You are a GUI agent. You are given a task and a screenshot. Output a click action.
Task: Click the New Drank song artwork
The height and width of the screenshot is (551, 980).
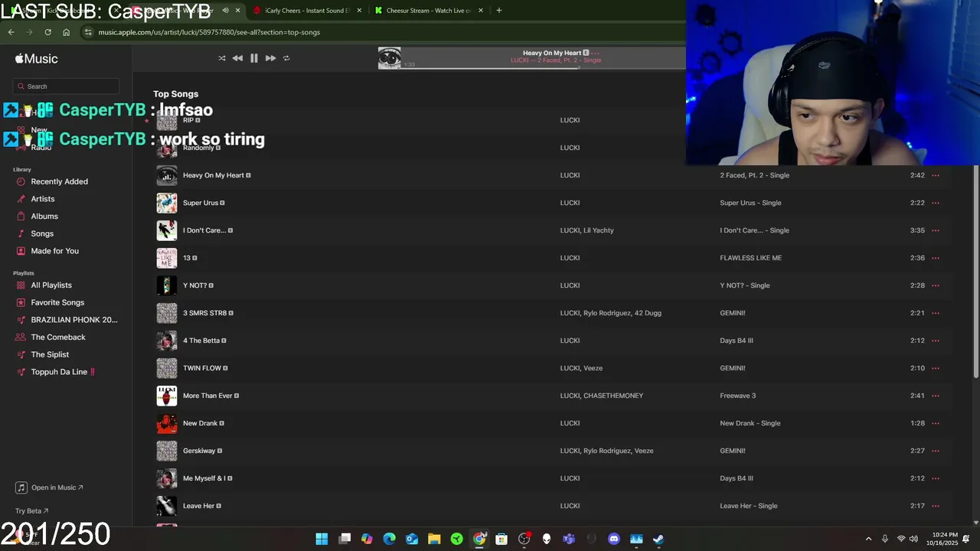click(x=167, y=423)
